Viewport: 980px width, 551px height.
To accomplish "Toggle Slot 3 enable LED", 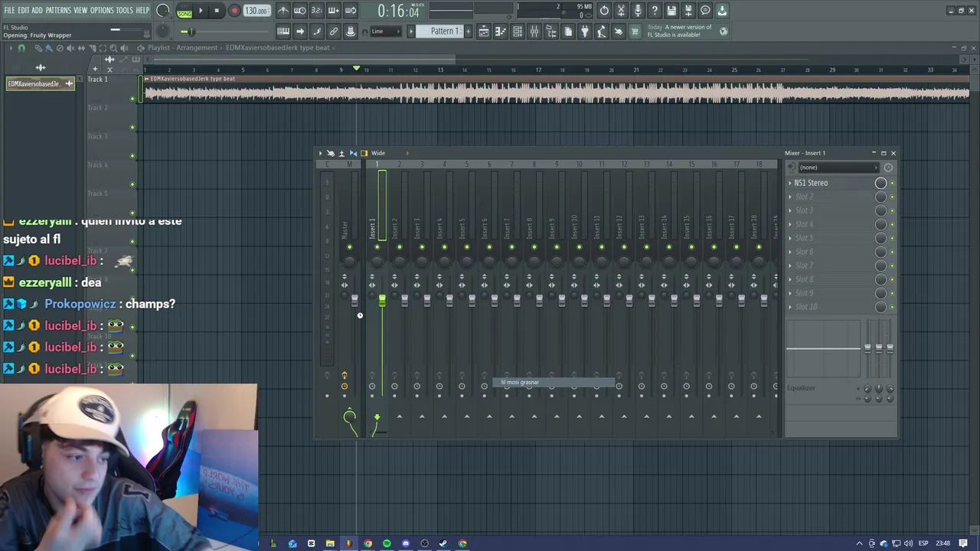I will pyautogui.click(x=892, y=210).
